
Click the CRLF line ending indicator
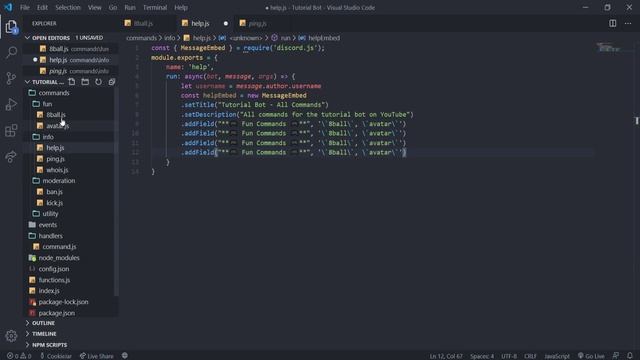pyautogui.click(x=530, y=356)
